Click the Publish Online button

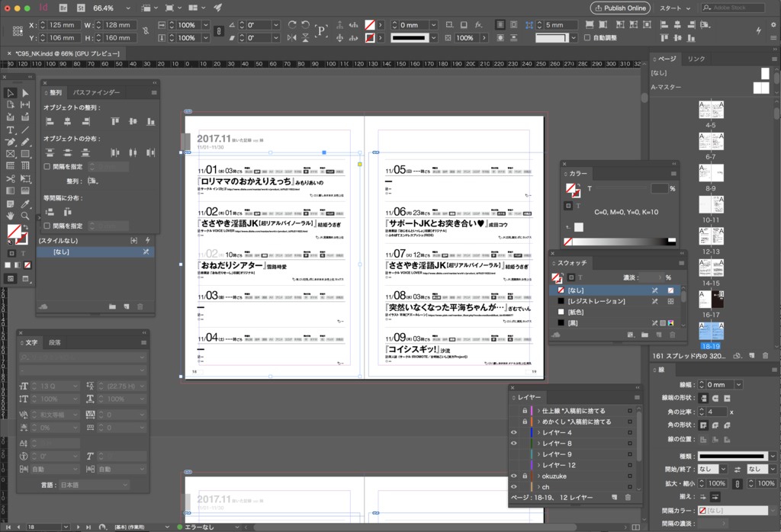point(620,8)
